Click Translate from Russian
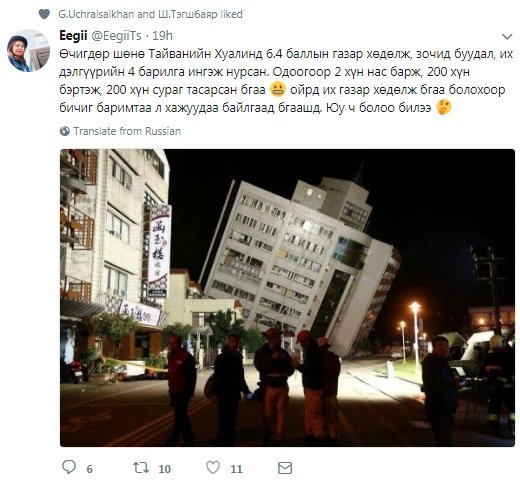Viewport: 520px width, 482px height. (x=127, y=131)
